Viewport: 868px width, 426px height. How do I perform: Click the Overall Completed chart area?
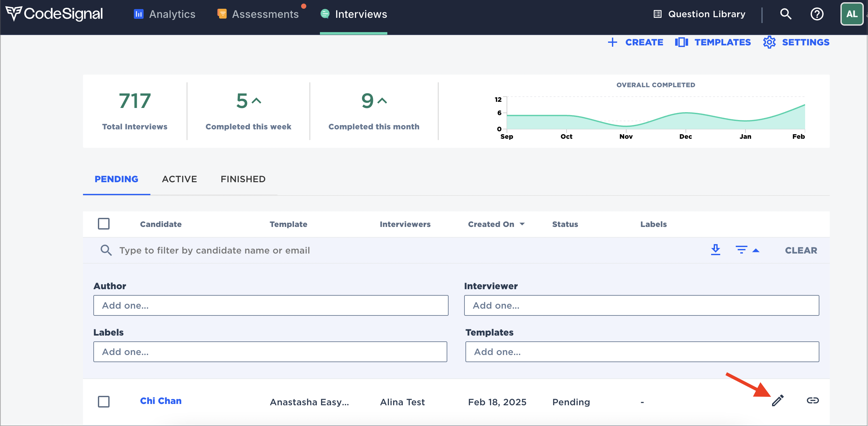(x=656, y=113)
